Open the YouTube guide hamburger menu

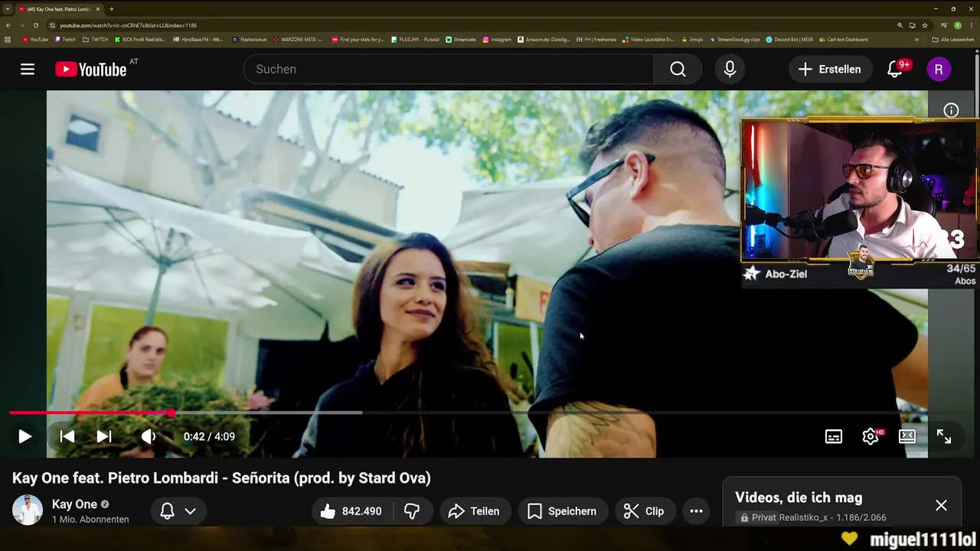pyautogui.click(x=28, y=69)
